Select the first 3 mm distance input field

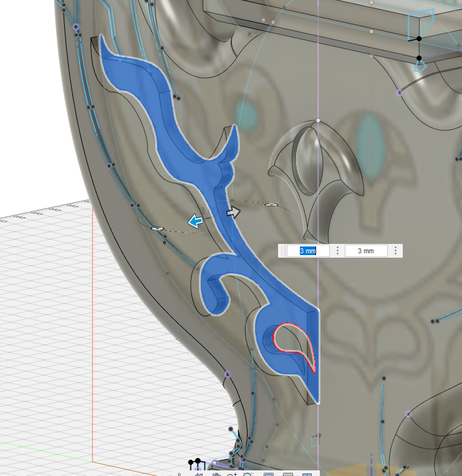(308, 251)
